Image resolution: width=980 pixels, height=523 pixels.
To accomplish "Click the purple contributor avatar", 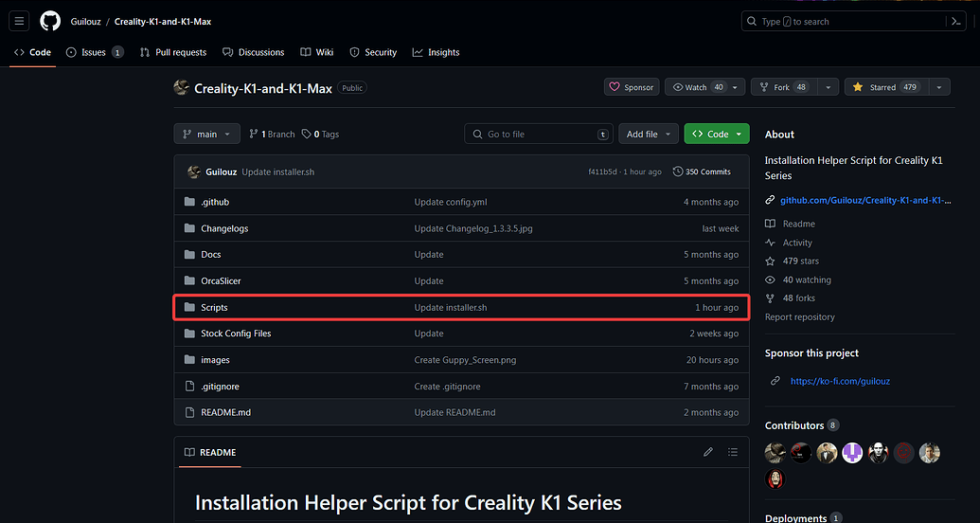I will [x=852, y=452].
